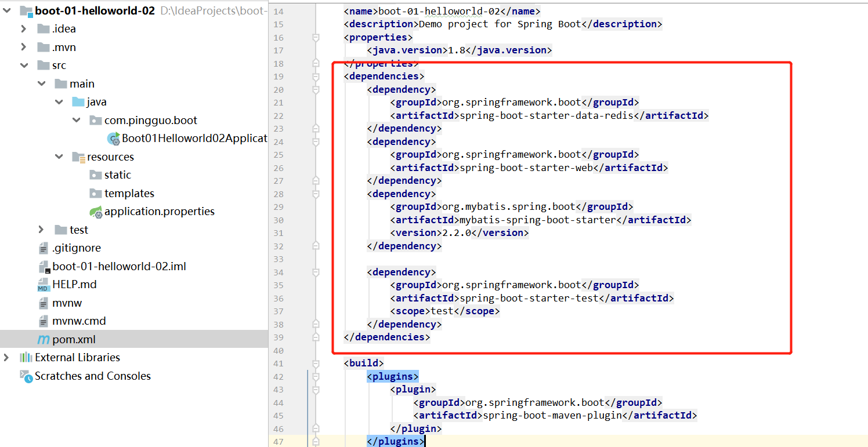Fold the dependency block at line 34

[316, 272]
